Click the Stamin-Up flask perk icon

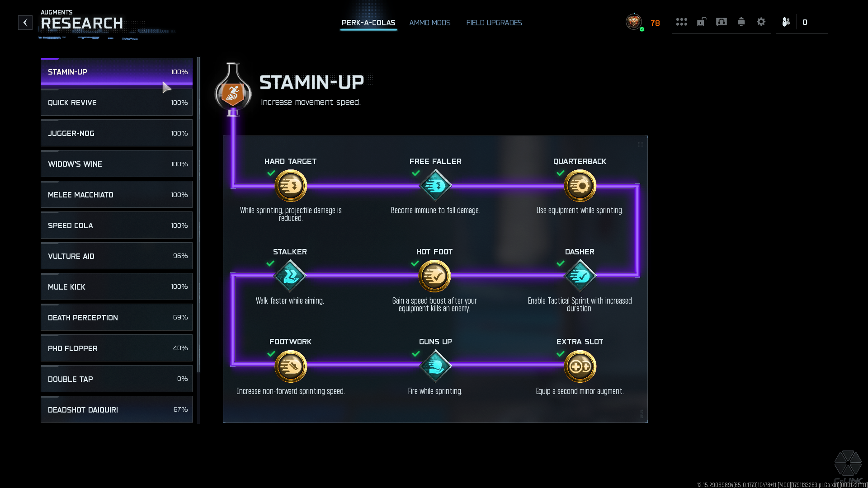[x=233, y=89]
